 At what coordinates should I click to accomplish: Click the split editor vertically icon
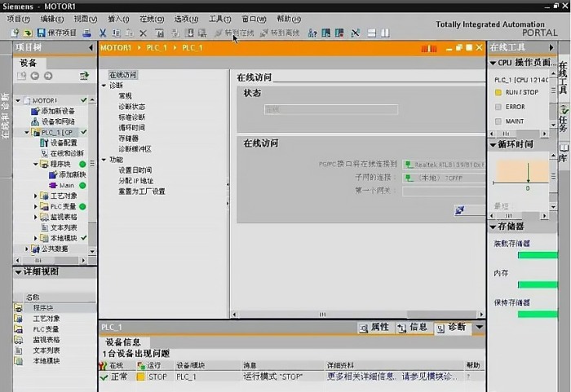385,33
